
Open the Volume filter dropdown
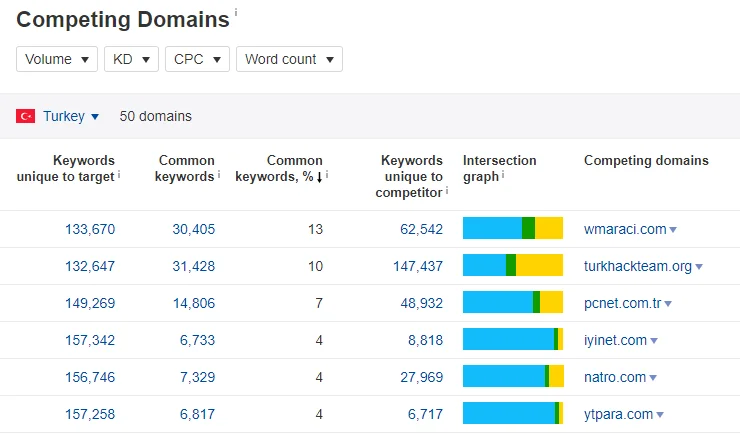coord(57,59)
